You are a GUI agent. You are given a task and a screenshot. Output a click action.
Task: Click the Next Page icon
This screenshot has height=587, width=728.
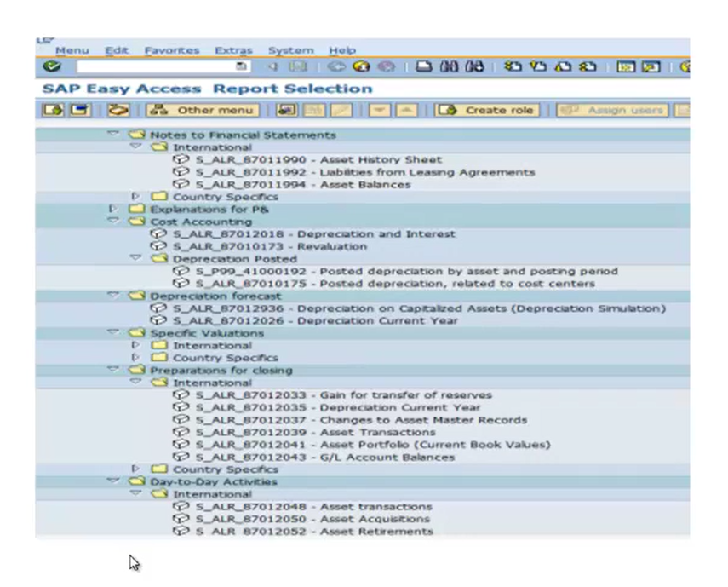tap(563, 66)
